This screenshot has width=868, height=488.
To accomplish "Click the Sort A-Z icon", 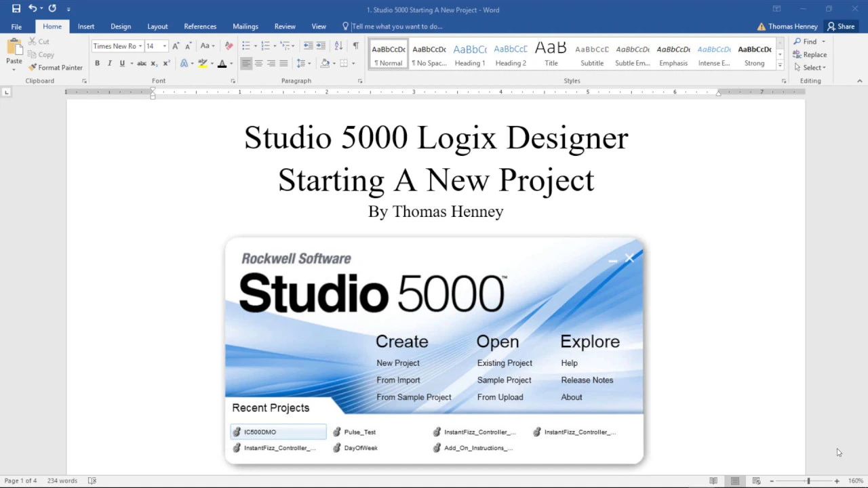I will (x=338, y=46).
